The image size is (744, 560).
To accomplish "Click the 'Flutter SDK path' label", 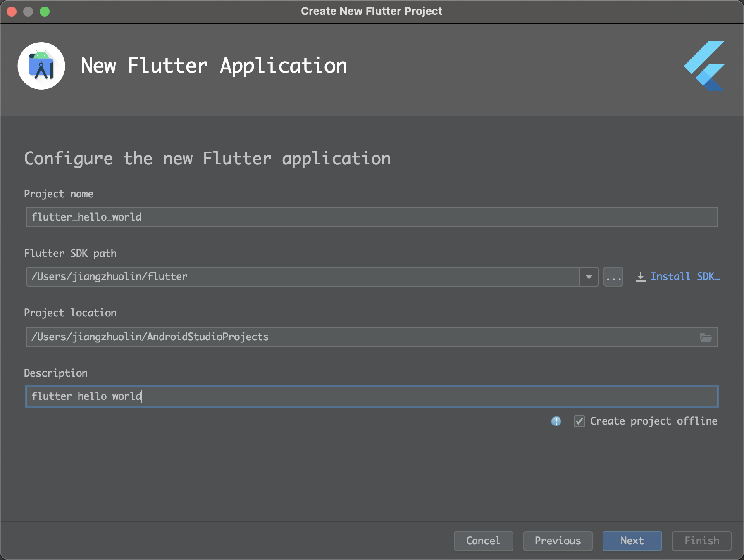I will [70, 254].
